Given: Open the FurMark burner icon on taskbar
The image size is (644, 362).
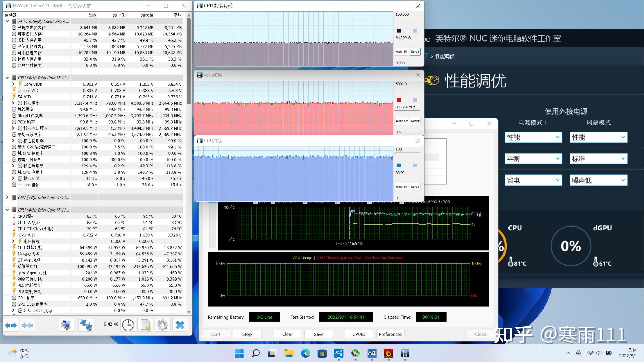Looking at the screenshot, I should point(388,354).
